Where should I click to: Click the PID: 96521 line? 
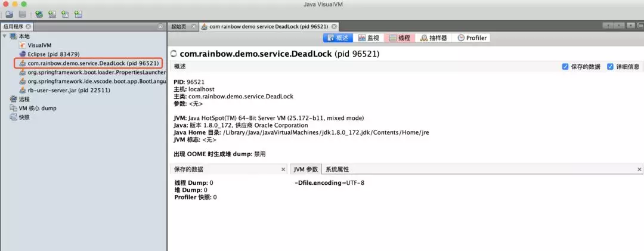coord(189,82)
